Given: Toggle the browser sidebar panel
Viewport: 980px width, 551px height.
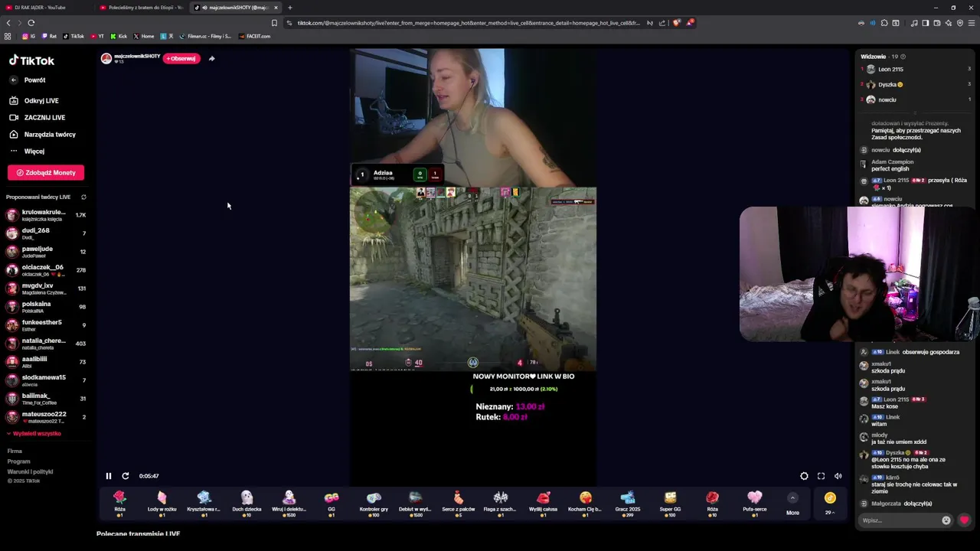Looking at the screenshot, I should coord(925,23).
